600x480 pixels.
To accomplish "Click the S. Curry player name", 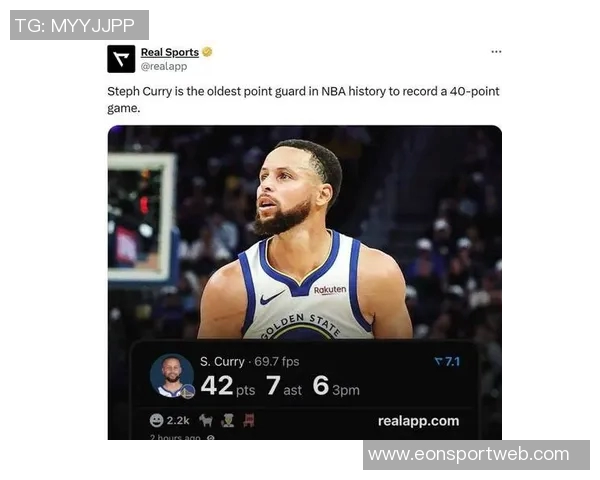I will pyautogui.click(x=222, y=361).
